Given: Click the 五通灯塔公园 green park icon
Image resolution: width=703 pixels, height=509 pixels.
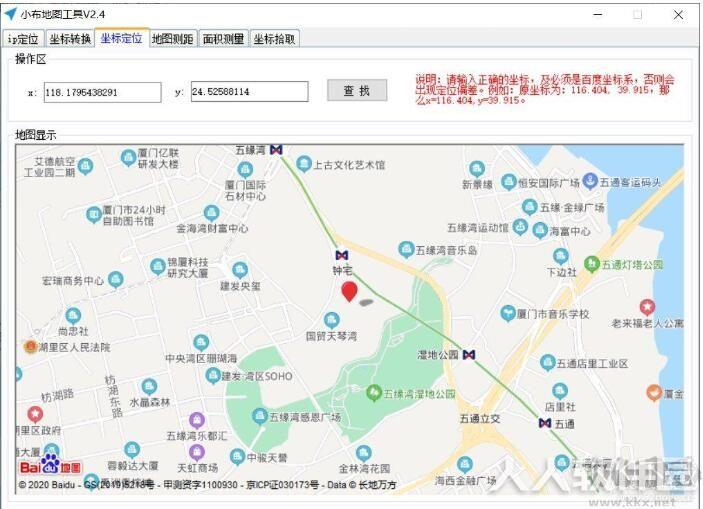Looking at the screenshot, I should click(x=592, y=263).
